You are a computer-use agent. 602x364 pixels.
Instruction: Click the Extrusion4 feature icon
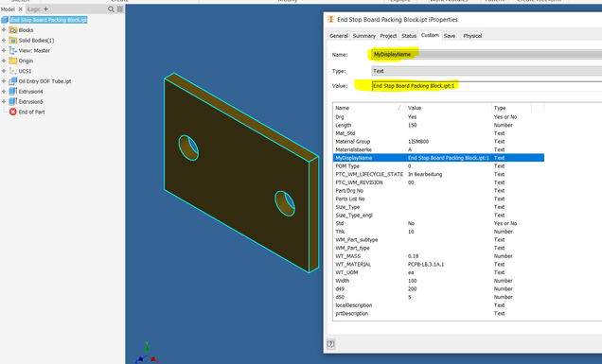click(x=13, y=92)
